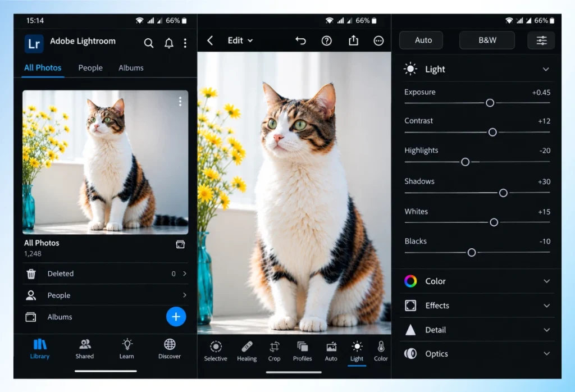Tap the Deleted trash icon
575x392 pixels.
31,274
